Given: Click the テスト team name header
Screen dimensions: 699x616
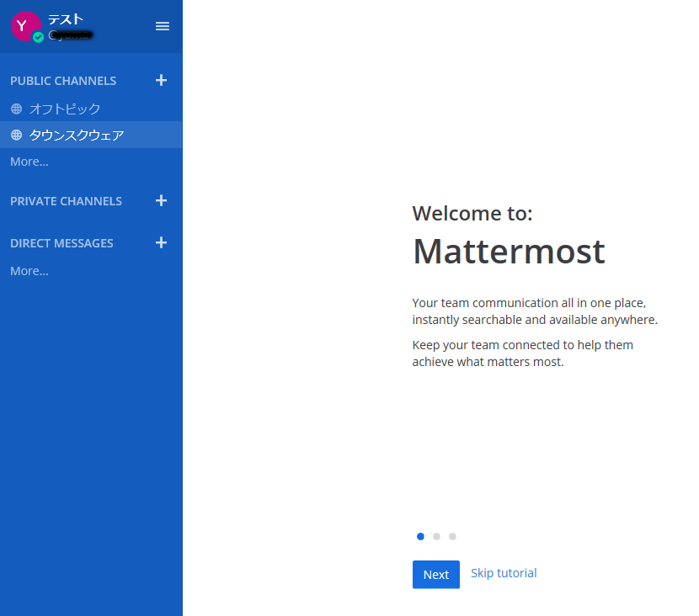Looking at the screenshot, I should tap(66, 19).
